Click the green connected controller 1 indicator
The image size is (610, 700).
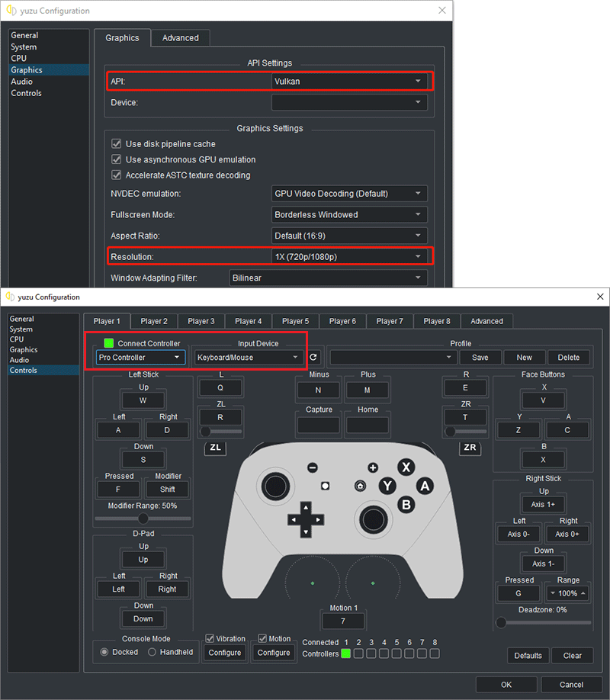tap(345, 653)
